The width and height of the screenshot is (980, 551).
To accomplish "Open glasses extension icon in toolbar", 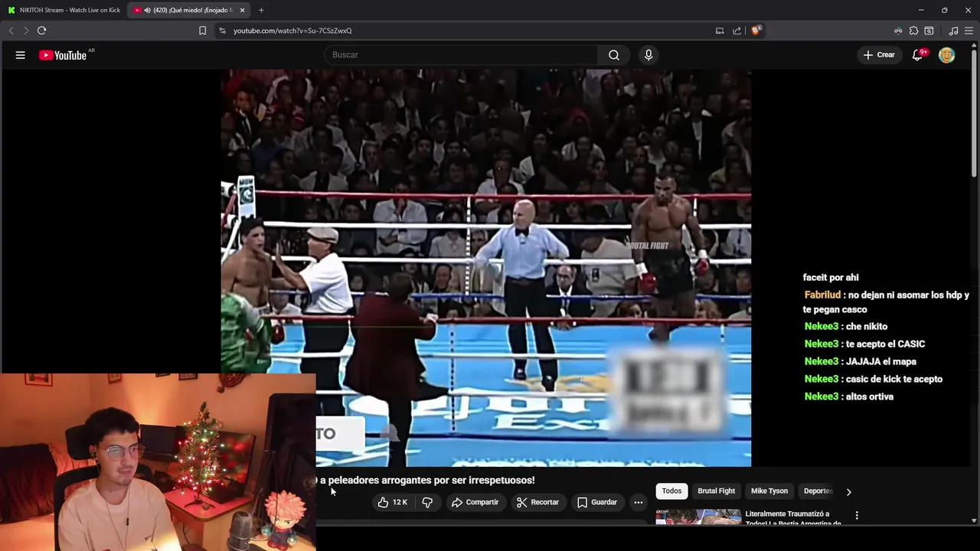I will pos(898,31).
